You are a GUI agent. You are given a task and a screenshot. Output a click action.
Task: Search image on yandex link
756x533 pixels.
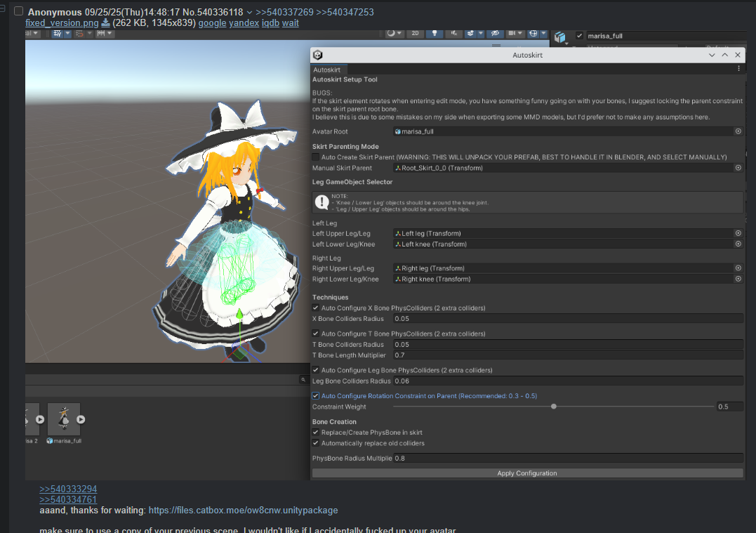(244, 22)
